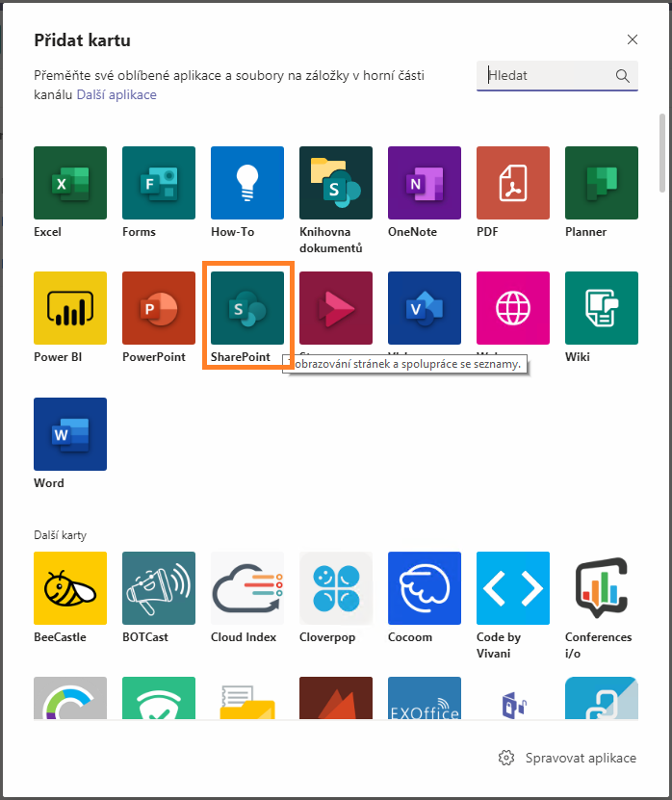Choose the How-To lightbulb tile

247,183
